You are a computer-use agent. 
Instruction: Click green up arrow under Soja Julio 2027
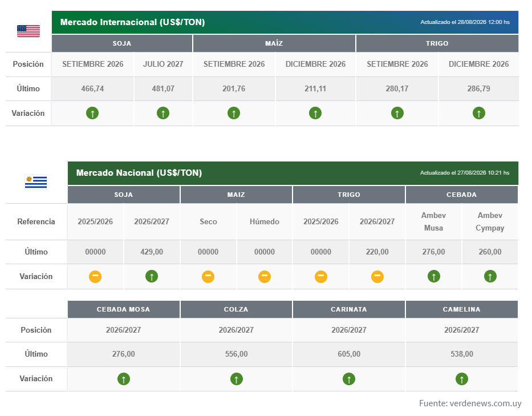(163, 113)
